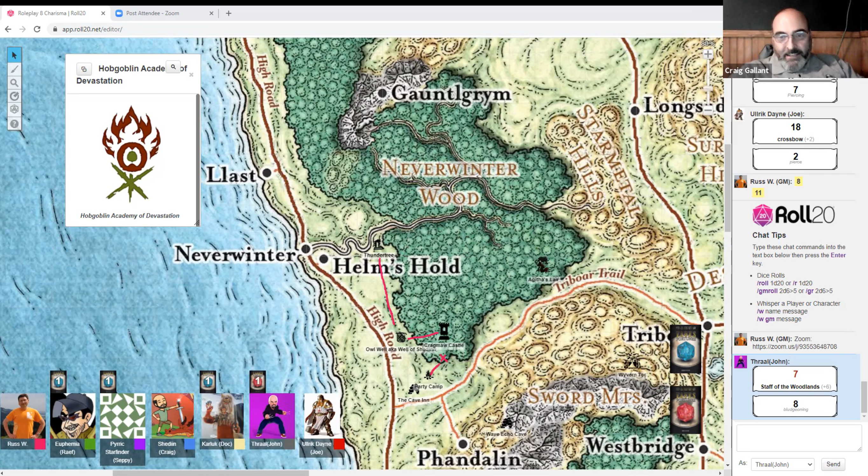Open the Turn Order tool
Image resolution: width=868 pixels, height=476 pixels.
click(14, 96)
